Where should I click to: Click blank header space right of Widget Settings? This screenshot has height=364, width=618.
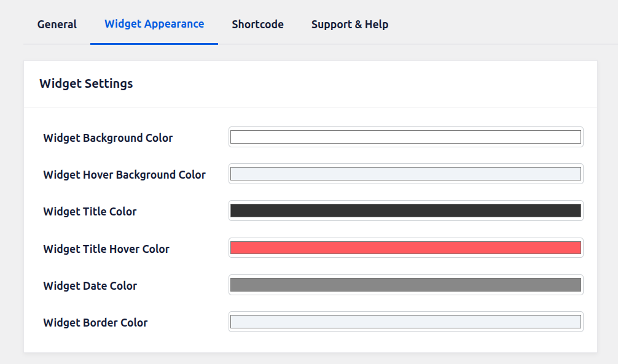369,84
